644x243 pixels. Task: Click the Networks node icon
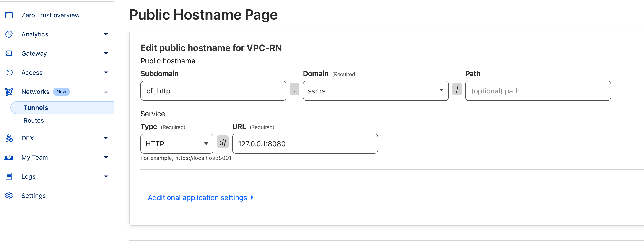coord(9,92)
